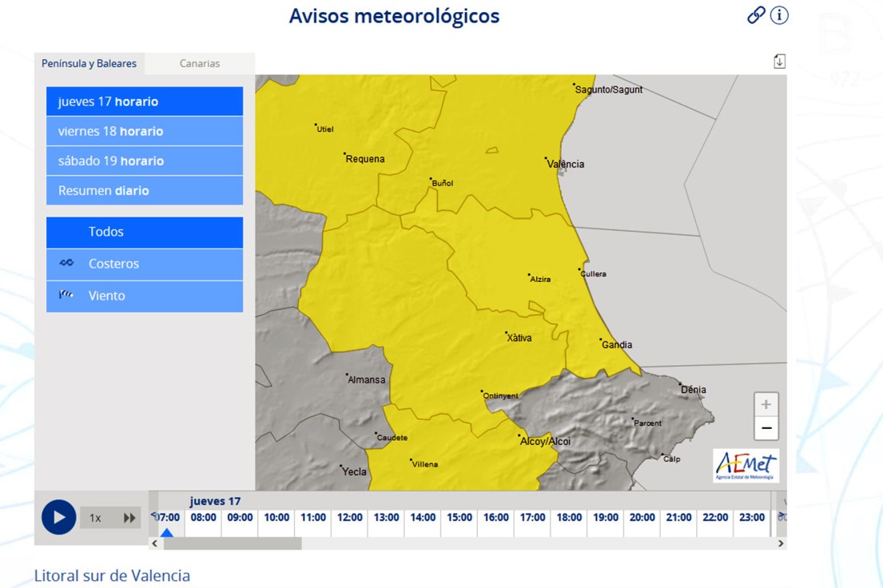Select 13:00 on the timeline
This screenshot has height=588, width=883.
tap(386, 518)
